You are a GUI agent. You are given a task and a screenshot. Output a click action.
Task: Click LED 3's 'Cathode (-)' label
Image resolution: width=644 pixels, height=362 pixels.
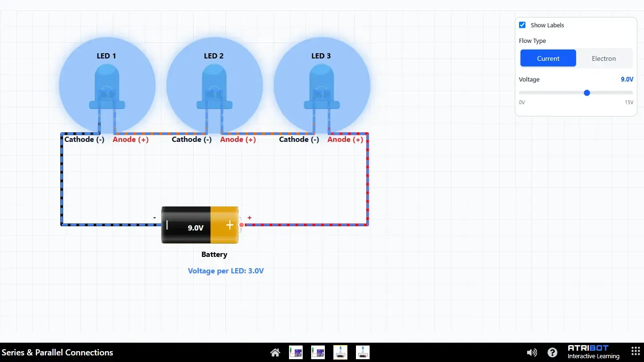299,140
